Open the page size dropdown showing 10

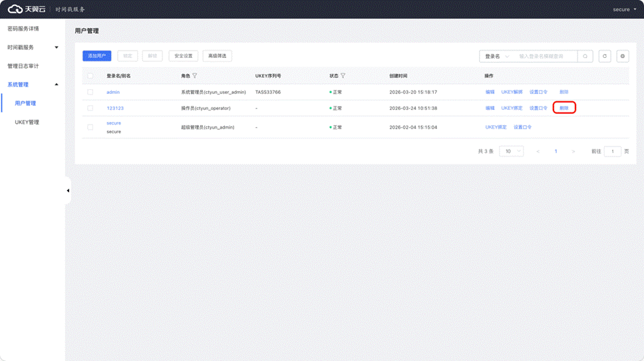tap(511, 152)
